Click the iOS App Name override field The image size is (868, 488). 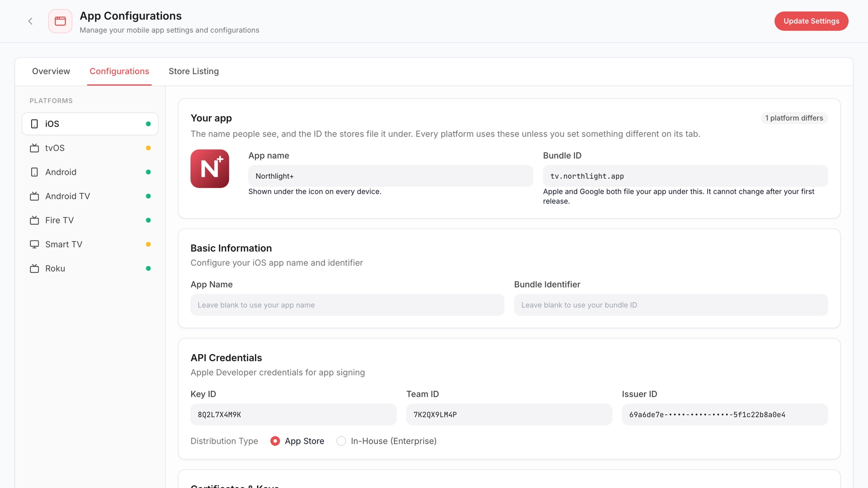(347, 305)
